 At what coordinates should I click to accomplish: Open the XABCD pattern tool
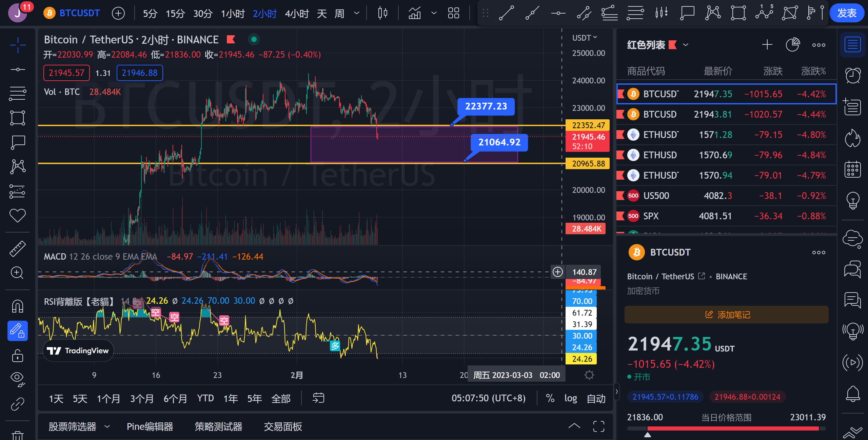tap(712, 13)
